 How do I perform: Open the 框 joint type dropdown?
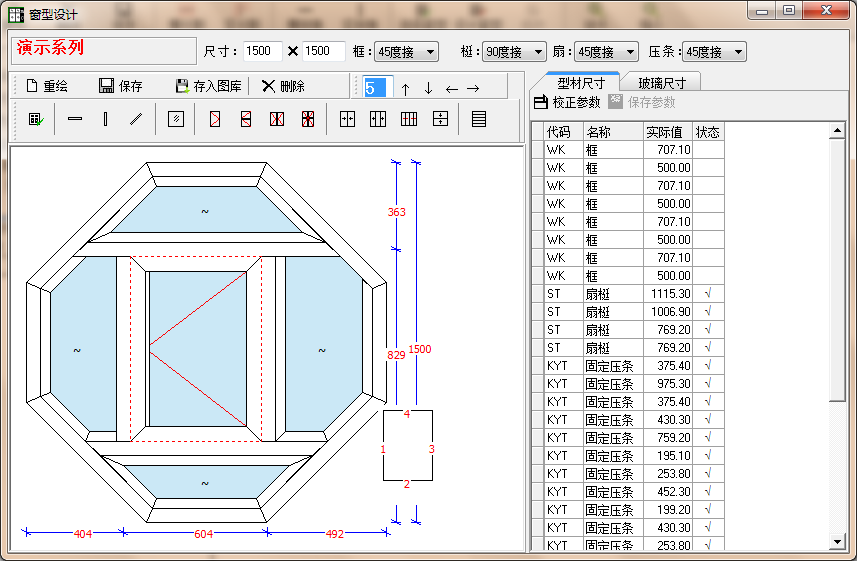[406, 52]
